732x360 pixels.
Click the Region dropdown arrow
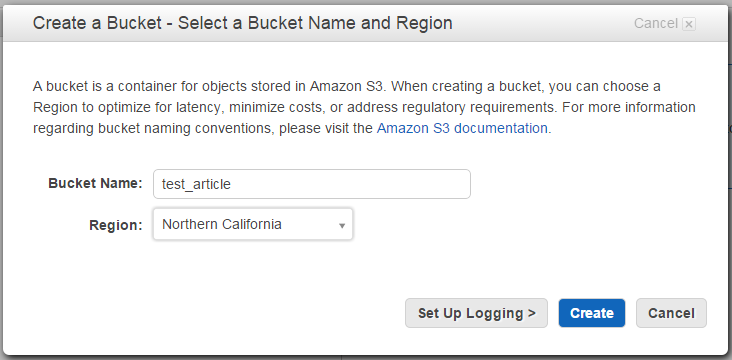[342, 226]
